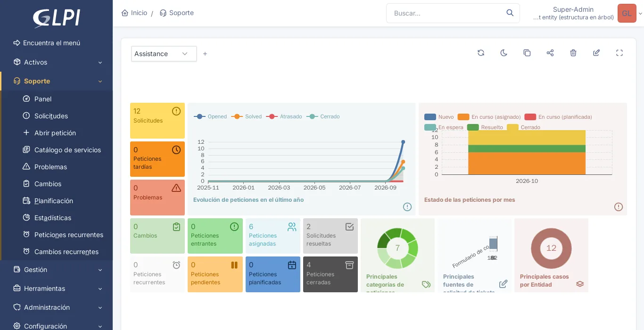Open the Peticiones tardías card

[157, 159]
